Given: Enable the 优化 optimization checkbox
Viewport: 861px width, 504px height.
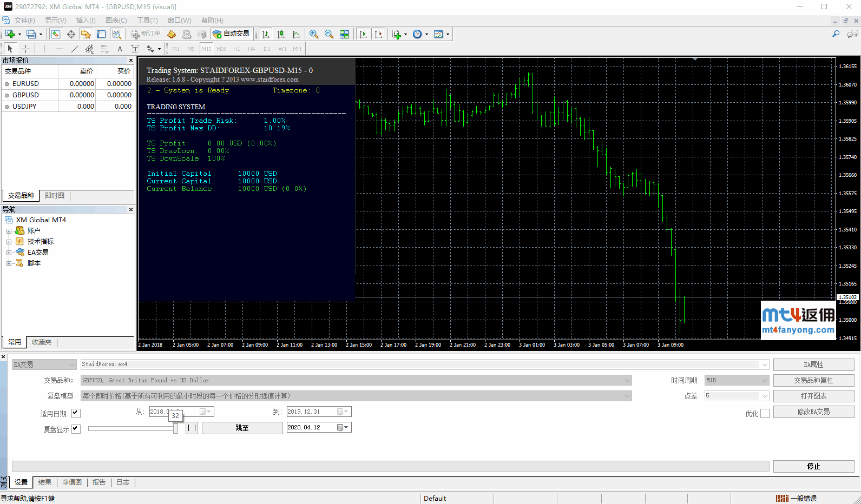Looking at the screenshot, I should (x=765, y=414).
